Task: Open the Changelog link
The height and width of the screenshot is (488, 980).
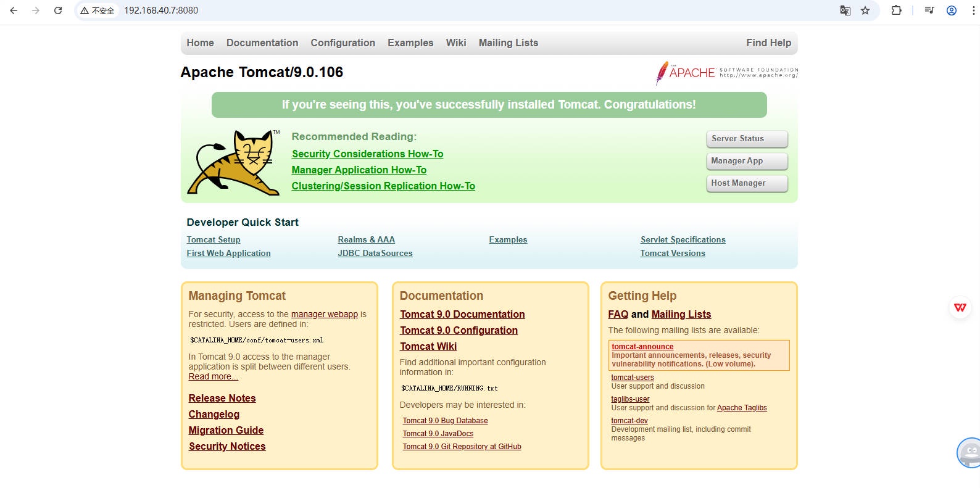Action: pos(214,414)
